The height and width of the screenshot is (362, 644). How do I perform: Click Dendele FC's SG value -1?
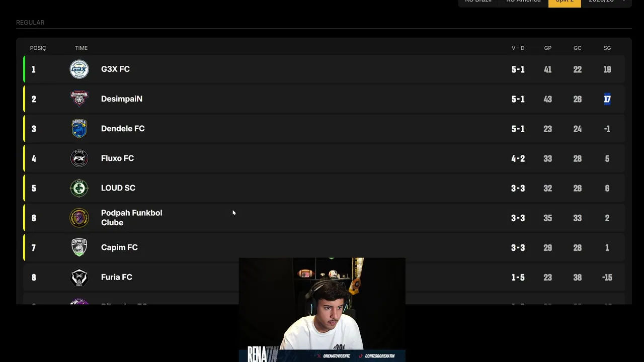point(607,129)
